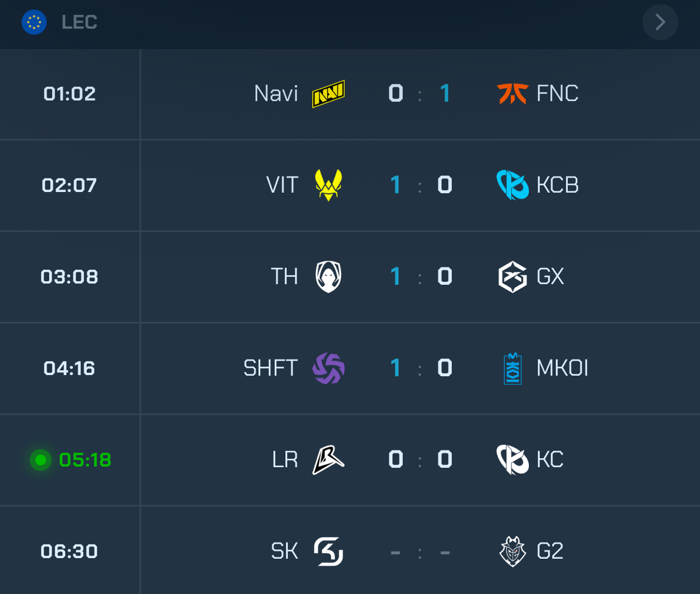Click the SHFT purple swirl logo
This screenshot has width=700, height=594.
(328, 368)
